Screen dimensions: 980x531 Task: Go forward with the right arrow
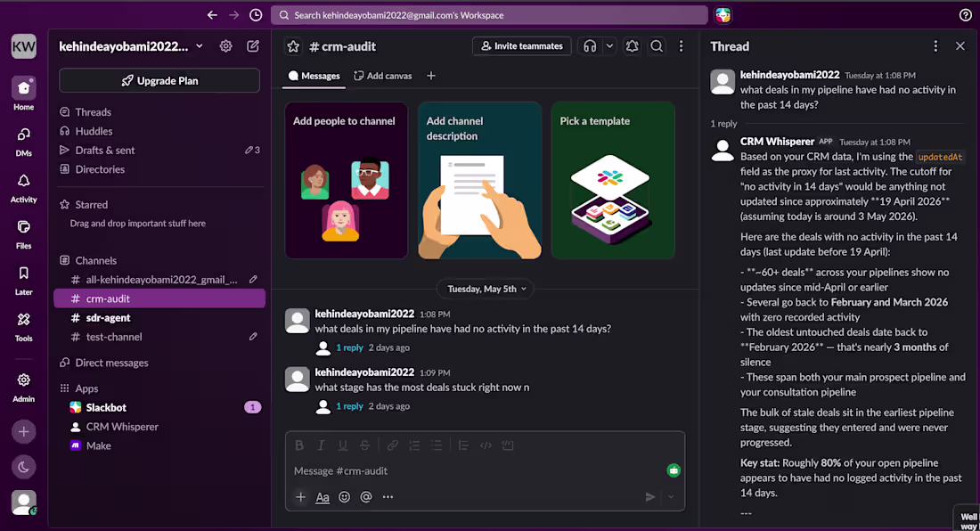point(233,15)
